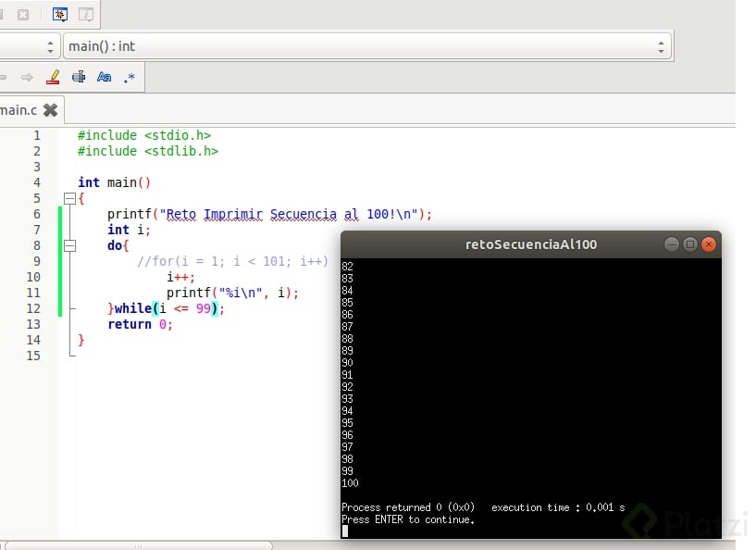
Task: Click the grayed info icon in the debugger toolbar
Action: click(x=85, y=15)
